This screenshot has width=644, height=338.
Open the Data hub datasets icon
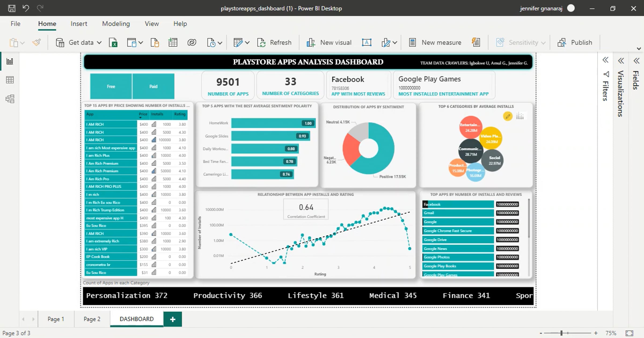(132, 42)
